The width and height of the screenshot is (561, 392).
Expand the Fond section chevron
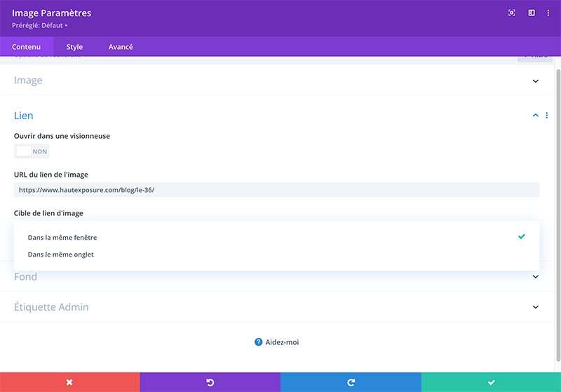pyautogui.click(x=536, y=276)
